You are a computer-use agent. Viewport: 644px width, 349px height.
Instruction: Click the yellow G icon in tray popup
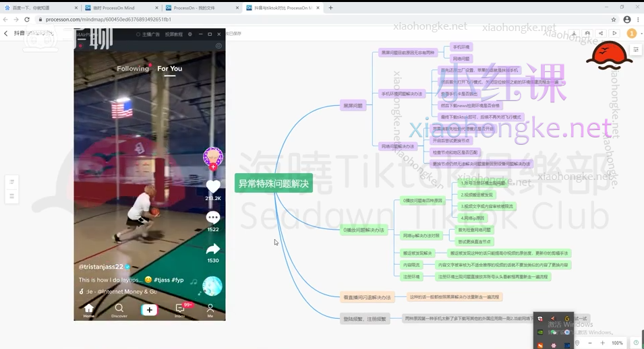[566, 319]
